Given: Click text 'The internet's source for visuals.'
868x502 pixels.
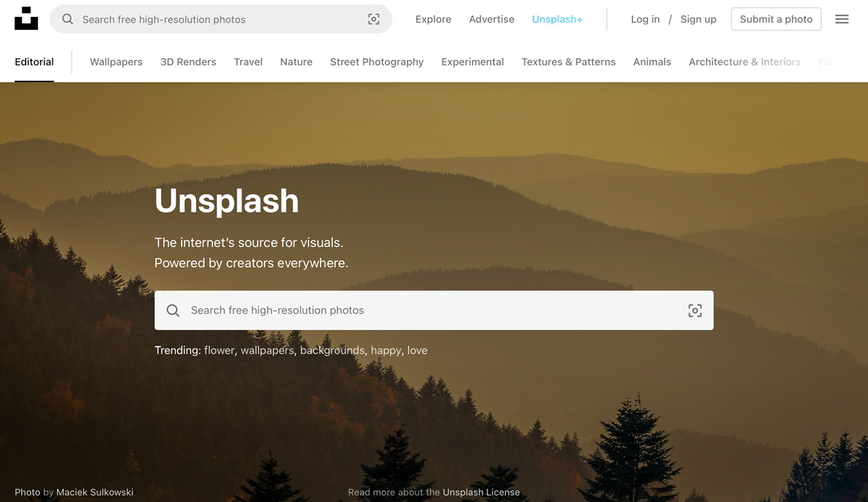Looking at the screenshot, I should (249, 242).
